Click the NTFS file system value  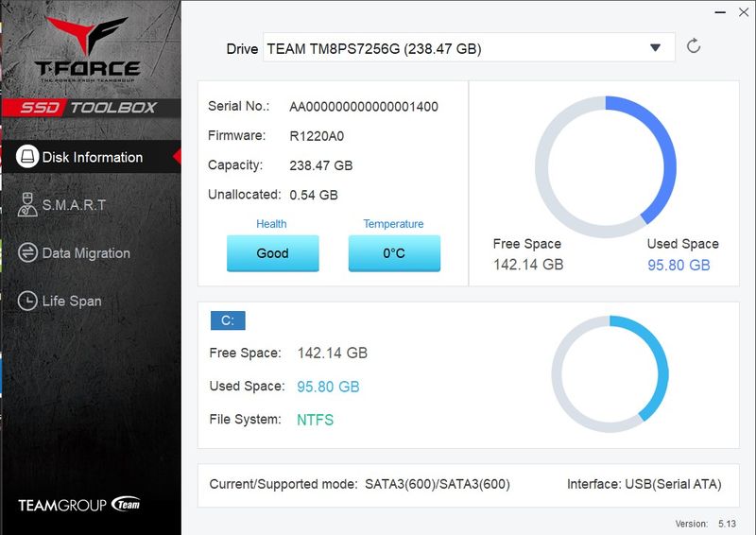[315, 420]
